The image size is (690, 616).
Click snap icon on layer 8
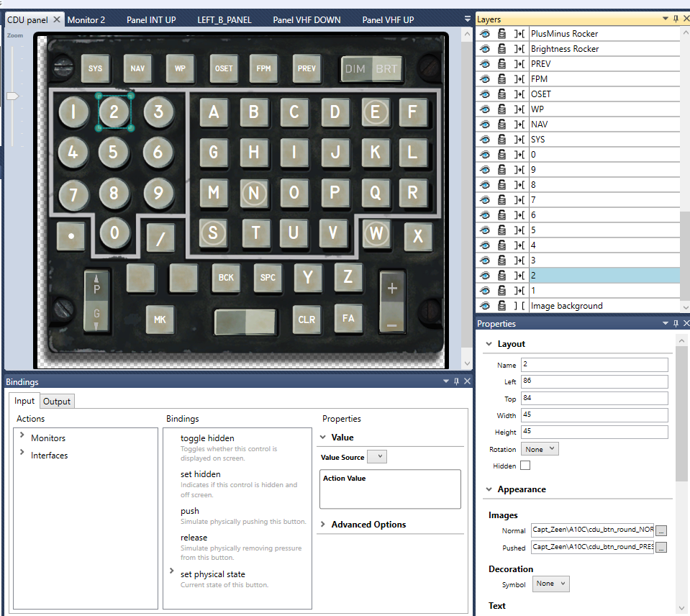click(x=519, y=185)
